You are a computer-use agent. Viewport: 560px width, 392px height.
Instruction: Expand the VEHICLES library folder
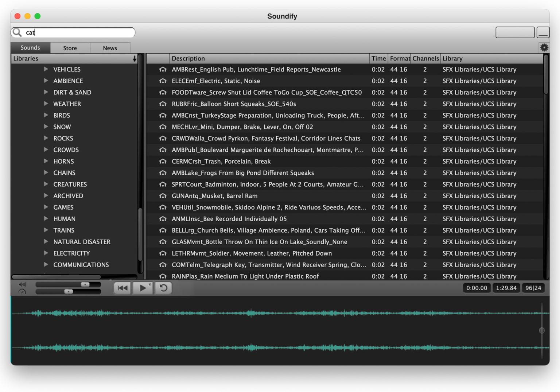click(x=46, y=69)
